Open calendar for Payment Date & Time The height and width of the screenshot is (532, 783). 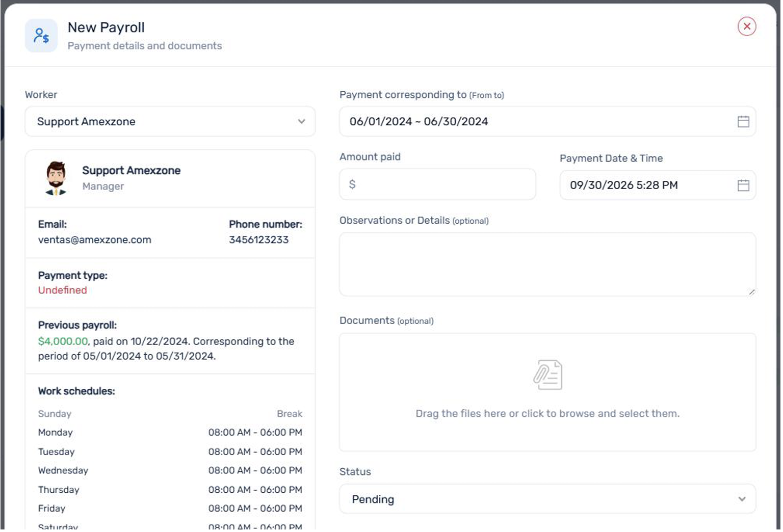point(743,185)
